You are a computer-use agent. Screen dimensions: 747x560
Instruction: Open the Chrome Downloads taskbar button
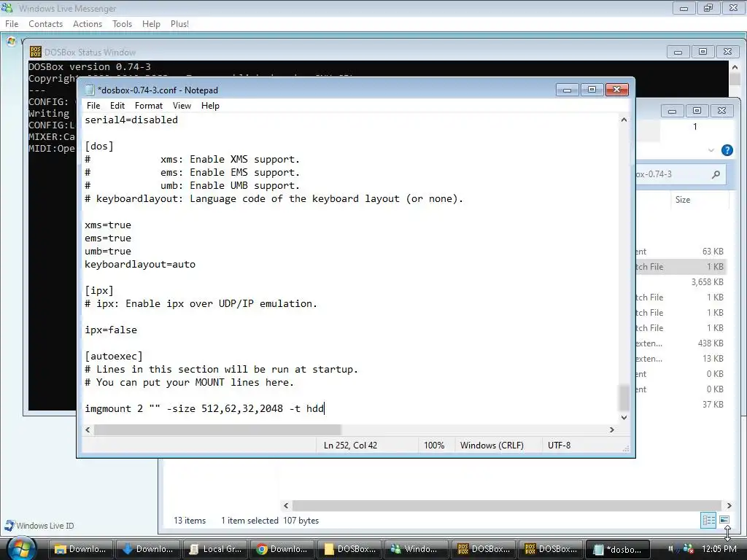[x=282, y=549]
